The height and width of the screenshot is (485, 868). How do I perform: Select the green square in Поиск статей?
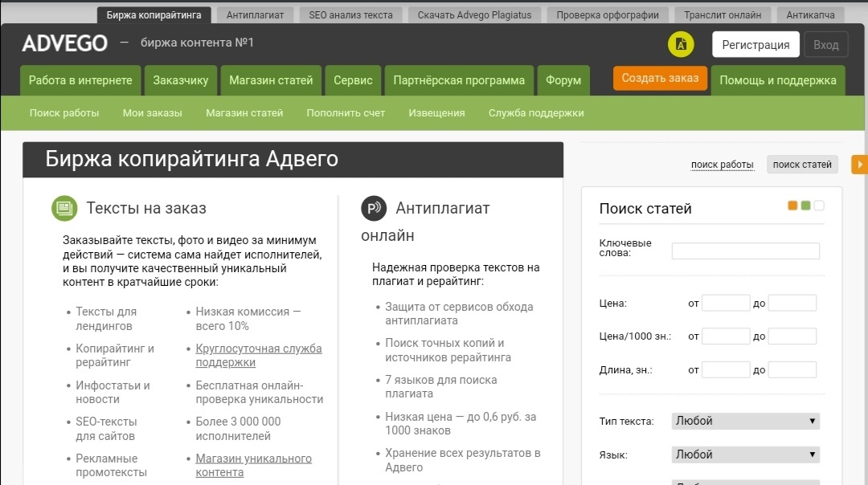[x=805, y=206]
